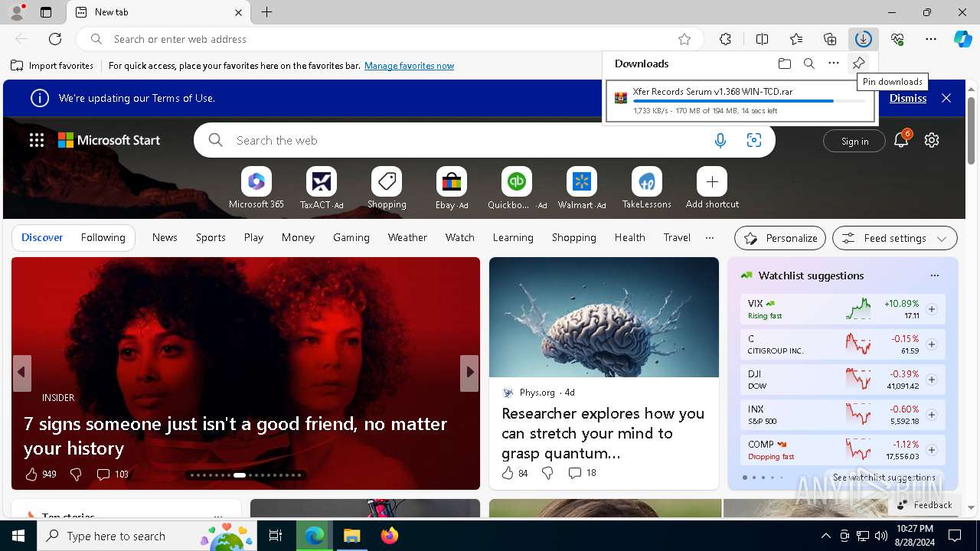Dislike the quantum researcher article
Viewport: 980px width, 551px height.
[x=547, y=473]
